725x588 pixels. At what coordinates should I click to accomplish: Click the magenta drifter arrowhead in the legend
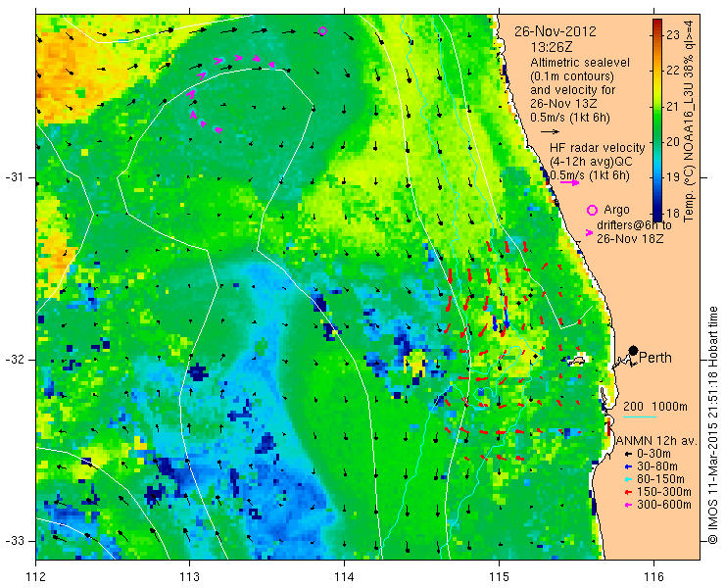pos(589,232)
